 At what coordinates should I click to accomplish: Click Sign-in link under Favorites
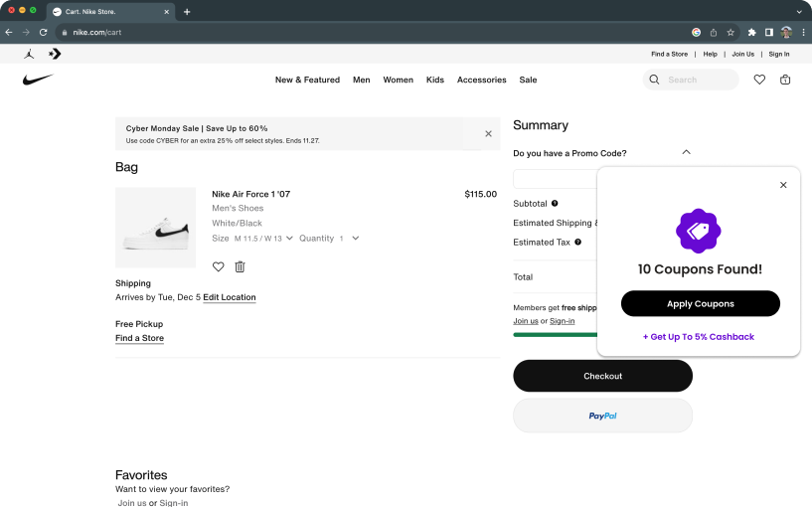coord(174,503)
